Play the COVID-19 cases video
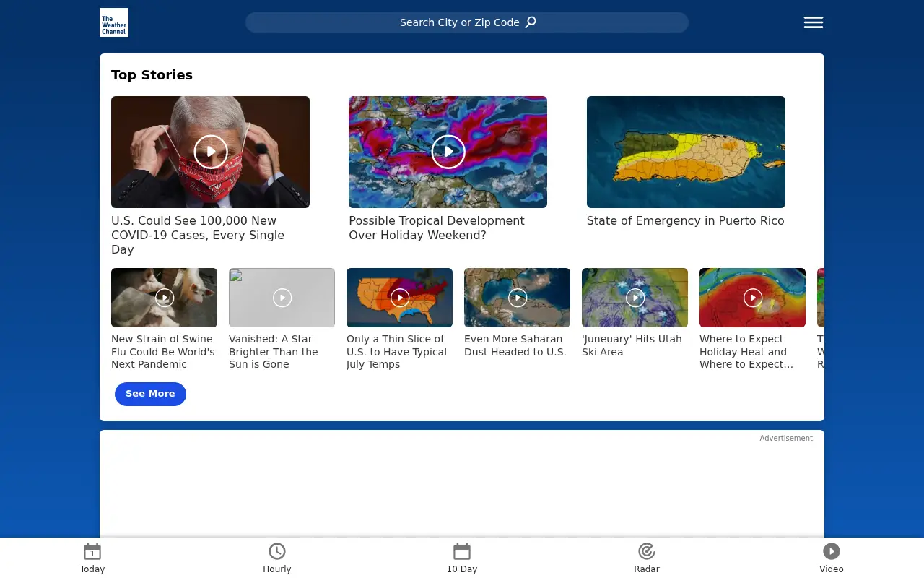 (211, 152)
